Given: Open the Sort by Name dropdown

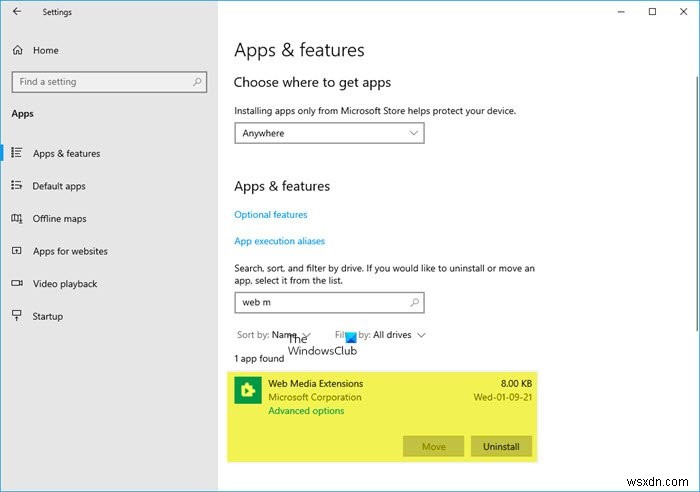Looking at the screenshot, I should [274, 335].
